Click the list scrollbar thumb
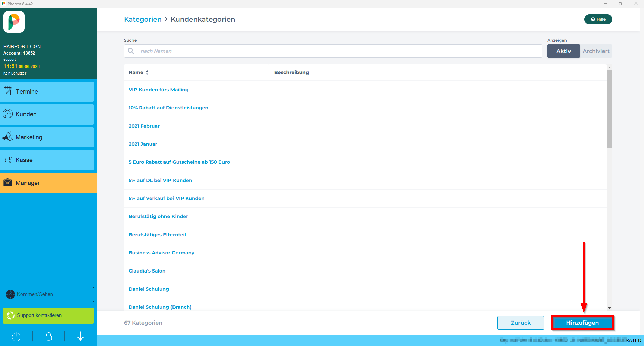 [609, 109]
